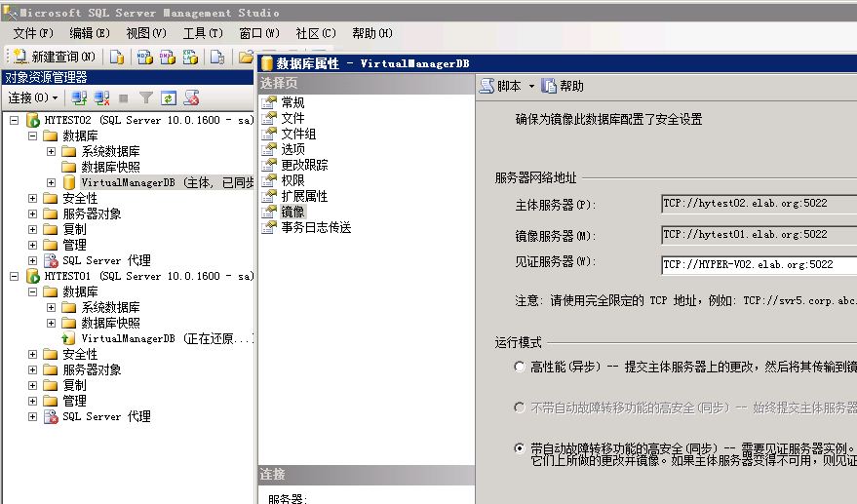Click the XMLA query toolbar icon
Image resolution: width=857 pixels, height=504 pixels.
click(x=190, y=57)
